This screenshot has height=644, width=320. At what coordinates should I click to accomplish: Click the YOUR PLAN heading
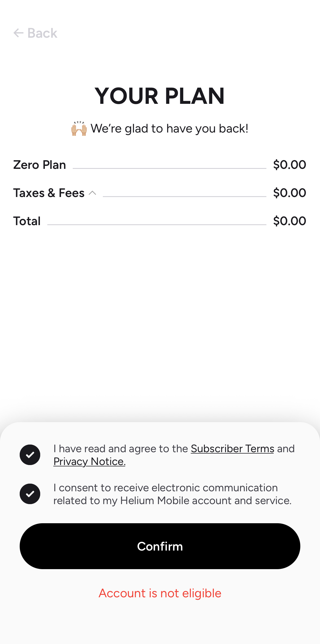tap(160, 96)
